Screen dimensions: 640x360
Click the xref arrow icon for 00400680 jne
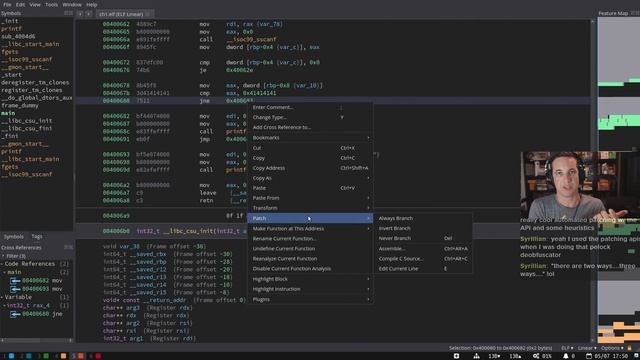pos(16,314)
